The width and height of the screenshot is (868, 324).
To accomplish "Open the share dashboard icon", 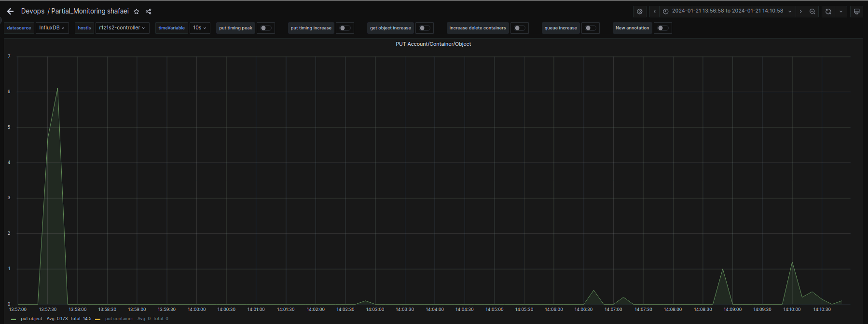I will (x=149, y=12).
